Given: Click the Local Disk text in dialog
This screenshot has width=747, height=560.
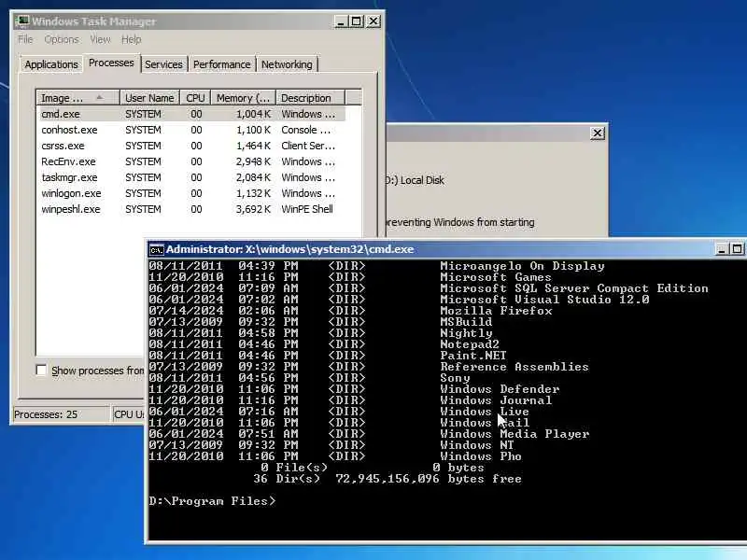Looking at the screenshot, I should tap(422, 180).
